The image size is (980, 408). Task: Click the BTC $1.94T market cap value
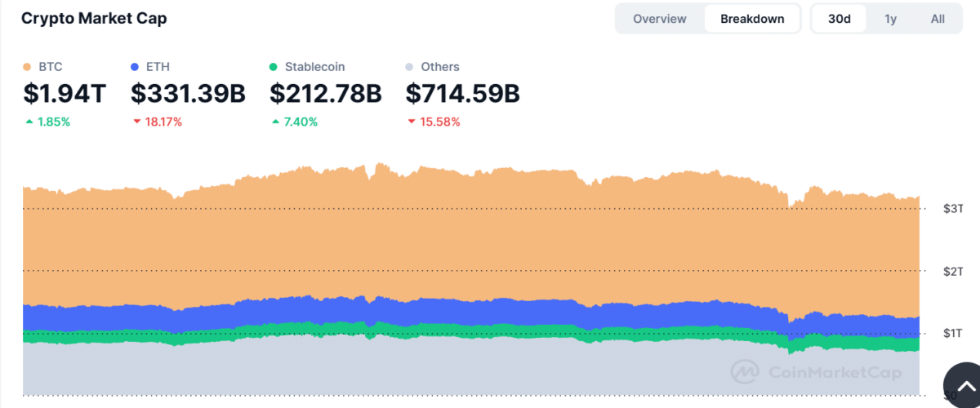point(65,95)
